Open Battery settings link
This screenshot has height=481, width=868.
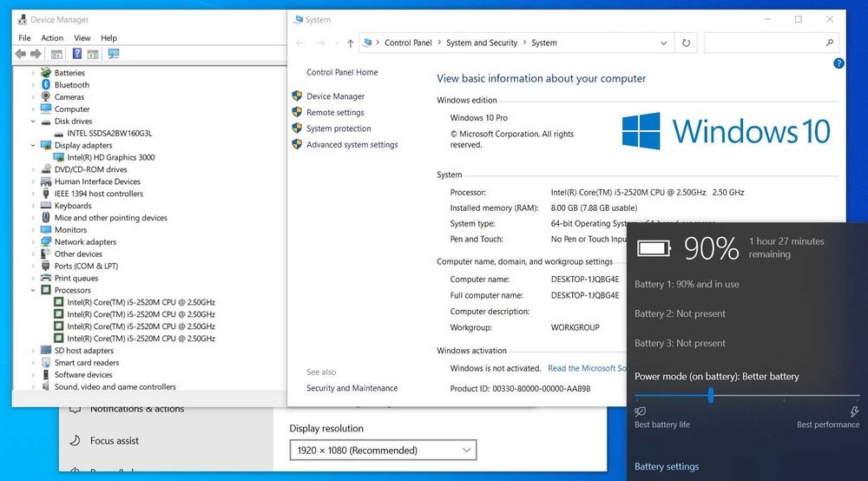667,466
